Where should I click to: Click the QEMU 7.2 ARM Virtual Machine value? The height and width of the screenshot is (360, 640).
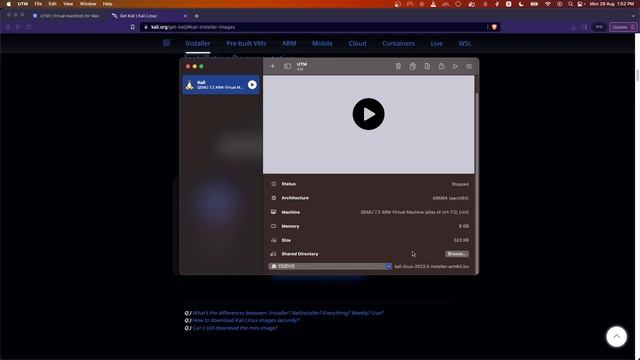(415, 212)
